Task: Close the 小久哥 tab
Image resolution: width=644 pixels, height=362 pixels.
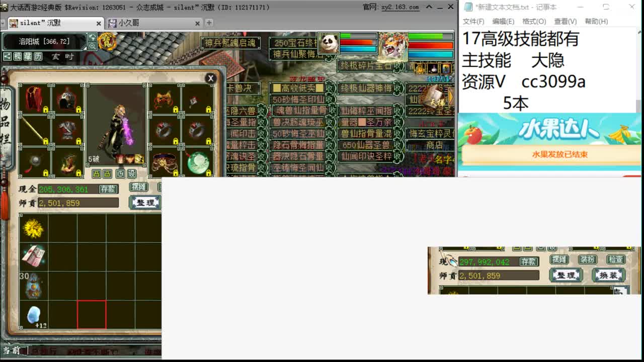Action: pos(198,24)
